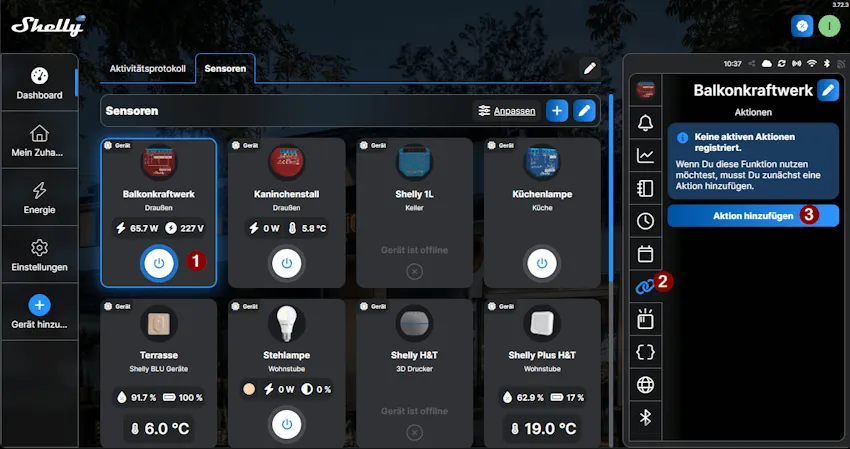Click Gerät hinzufügen in the sidebar
Viewport: 850px width, 449px height.
pyautogui.click(x=39, y=313)
